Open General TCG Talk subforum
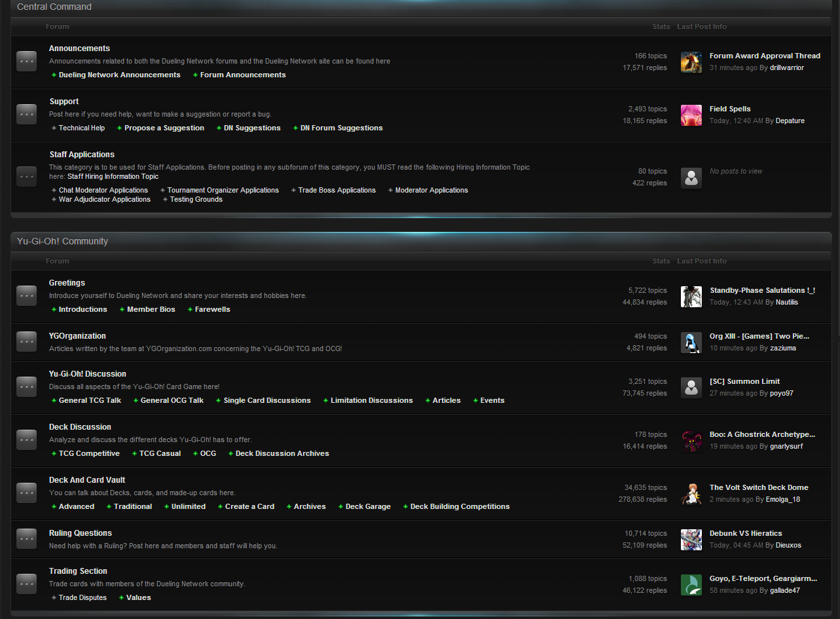The width and height of the screenshot is (840, 619). coord(90,400)
